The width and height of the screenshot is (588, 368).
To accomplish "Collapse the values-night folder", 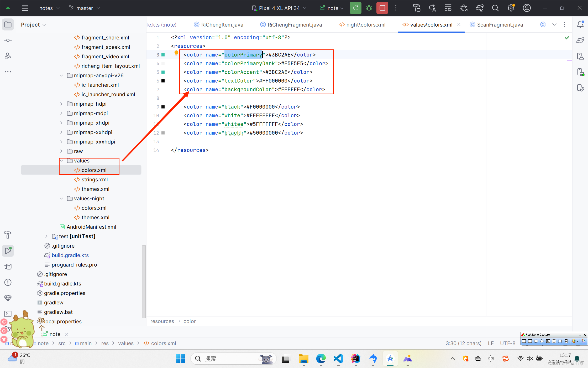I will [x=61, y=198].
